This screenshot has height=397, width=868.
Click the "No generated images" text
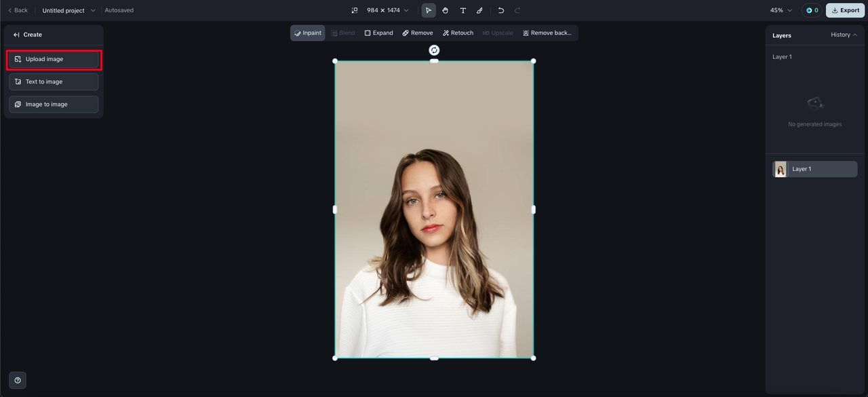(x=814, y=124)
